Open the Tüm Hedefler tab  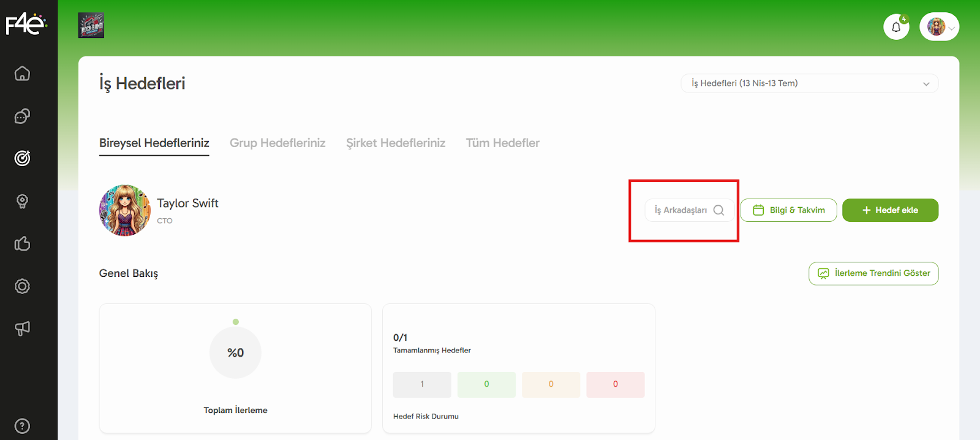coord(503,143)
